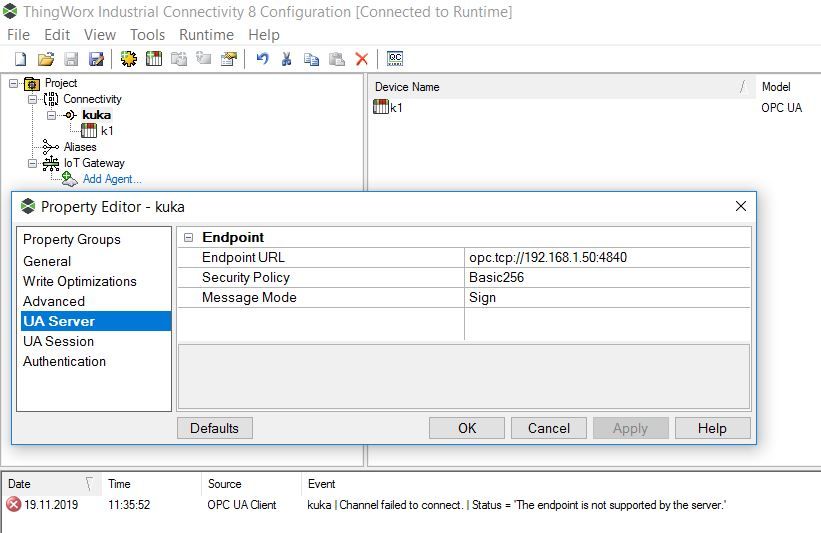Open the Properties toolbar icon
Image resolution: width=821 pixels, height=533 pixels.
click(229, 59)
